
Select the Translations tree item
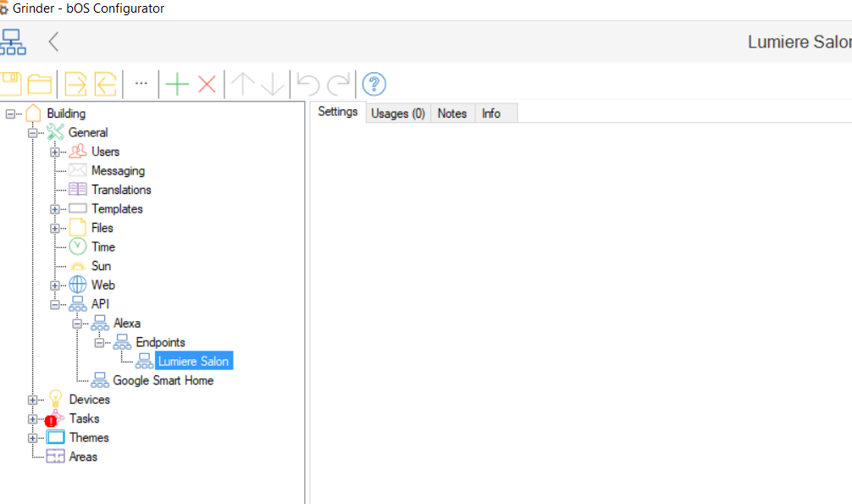121,190
